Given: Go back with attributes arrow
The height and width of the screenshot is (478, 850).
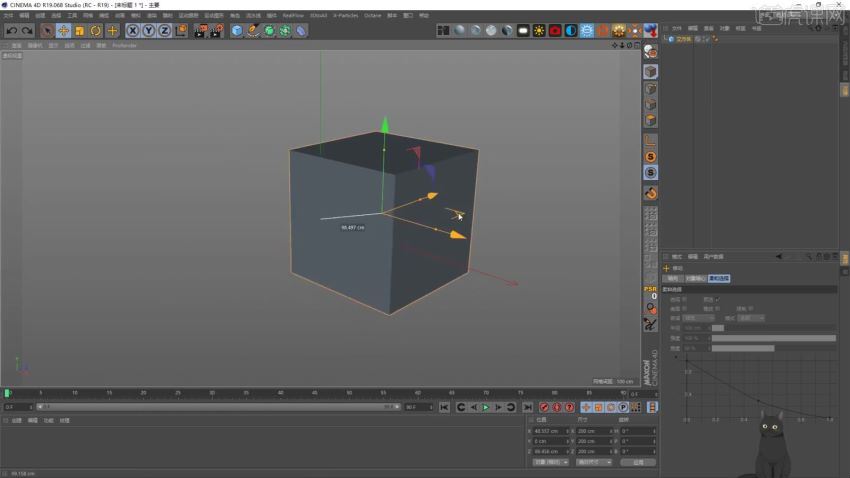Looking at the screenshot, I should point(779,256).
